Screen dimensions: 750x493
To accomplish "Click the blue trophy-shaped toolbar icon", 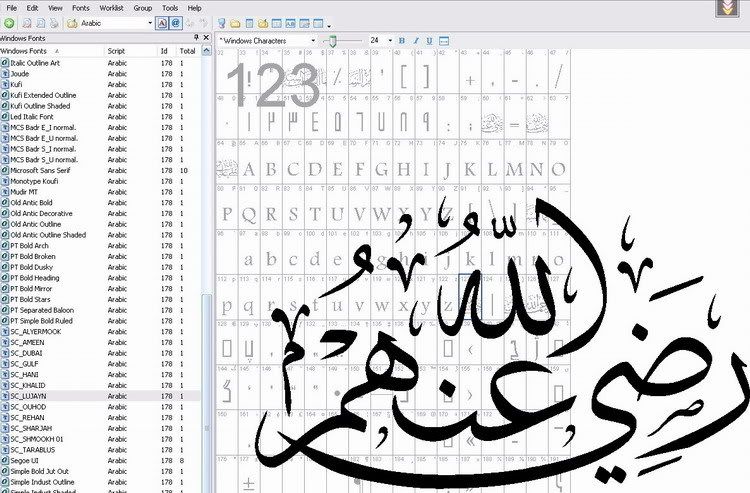I will (x=221, y=23).
